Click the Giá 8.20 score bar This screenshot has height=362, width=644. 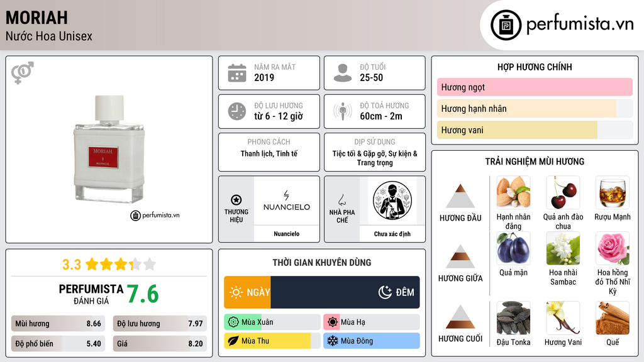click(x=160, y=344)
